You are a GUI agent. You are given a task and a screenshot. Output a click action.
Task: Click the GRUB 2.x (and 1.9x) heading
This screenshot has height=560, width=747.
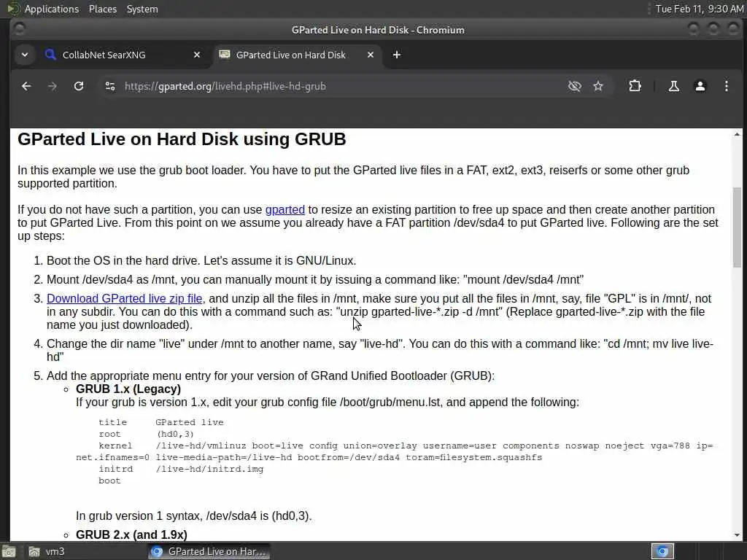pos(131,534)
